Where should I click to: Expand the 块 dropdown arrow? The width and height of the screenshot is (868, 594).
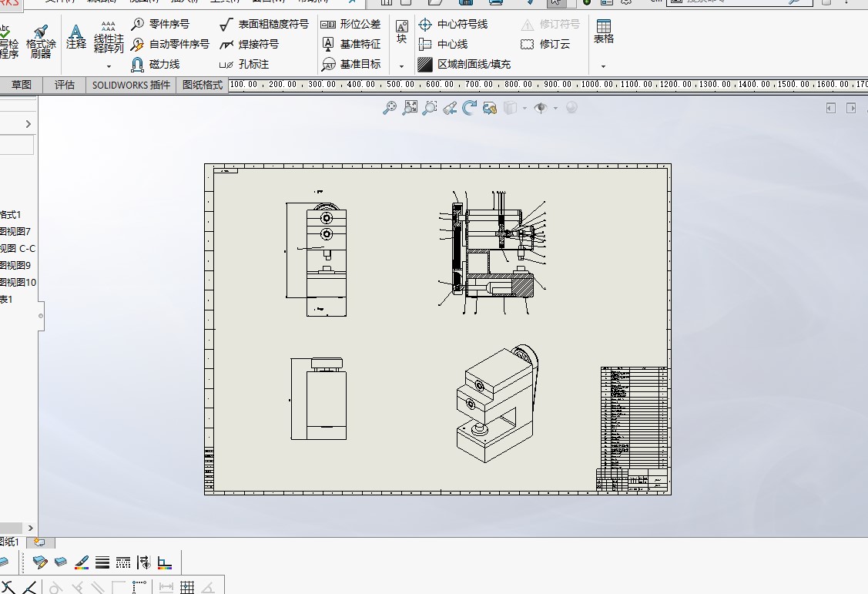(x=402, y=66)
